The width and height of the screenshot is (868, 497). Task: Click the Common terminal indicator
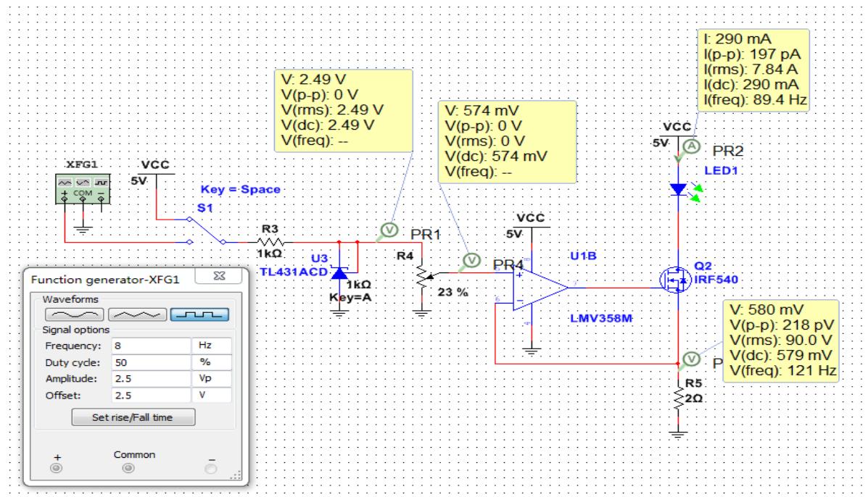128,468
